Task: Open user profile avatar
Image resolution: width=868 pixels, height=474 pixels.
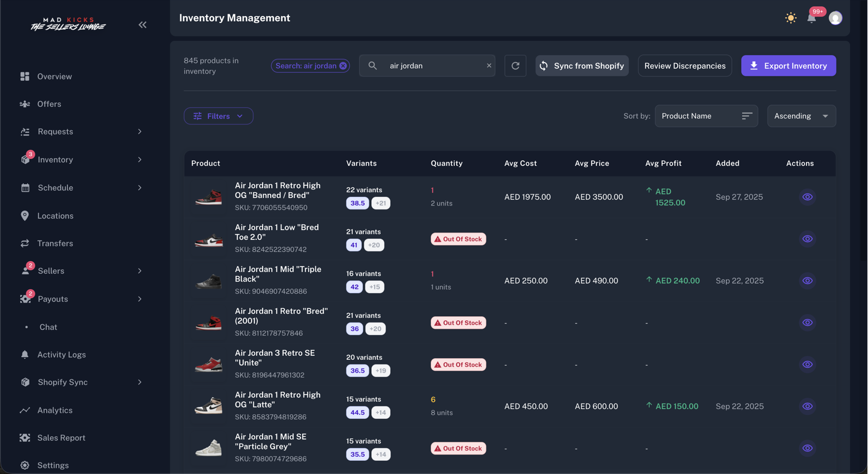Action: point(836,18)
